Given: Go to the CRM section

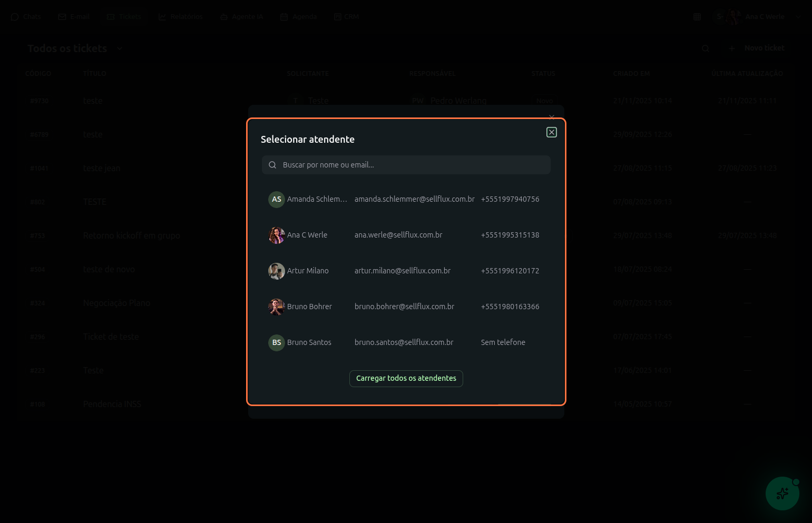Looking at the screenshot, I should tap(346, 17).
